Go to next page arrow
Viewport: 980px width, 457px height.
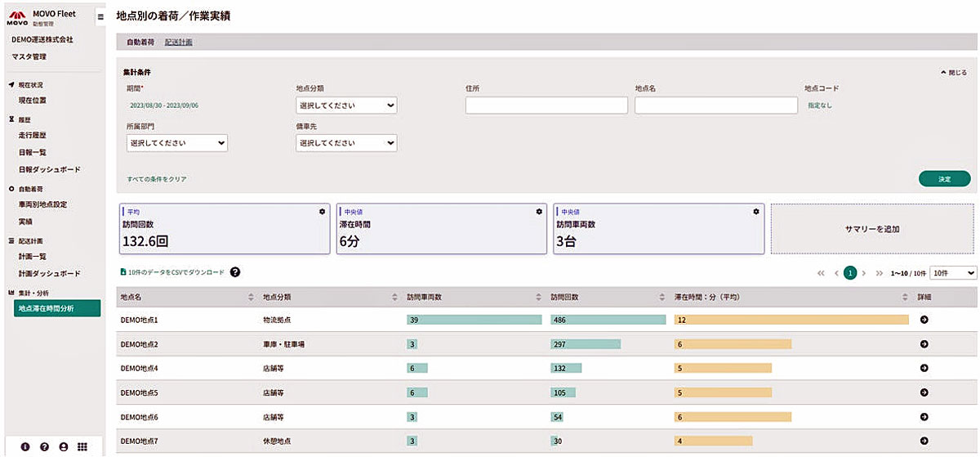click(x=864, y=273)
